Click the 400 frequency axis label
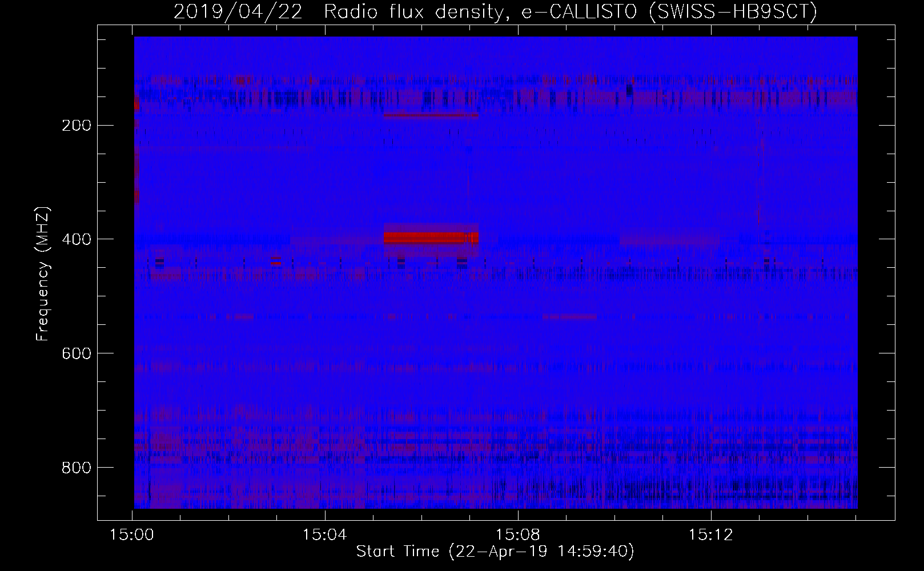The height and width of the screenshot is (571, 924). pos(77,239)
